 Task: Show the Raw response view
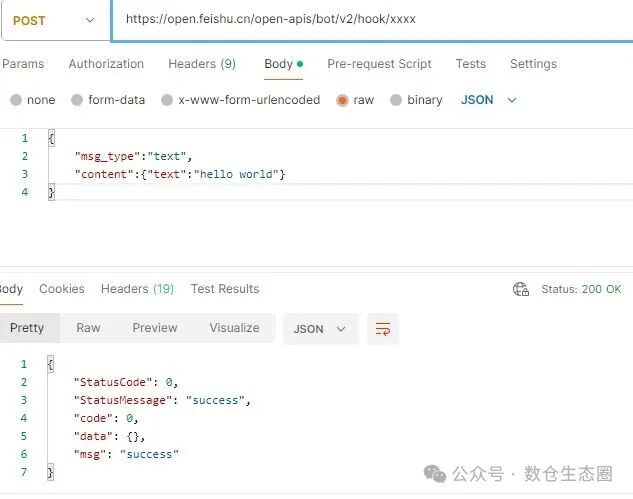click(88, 328)
